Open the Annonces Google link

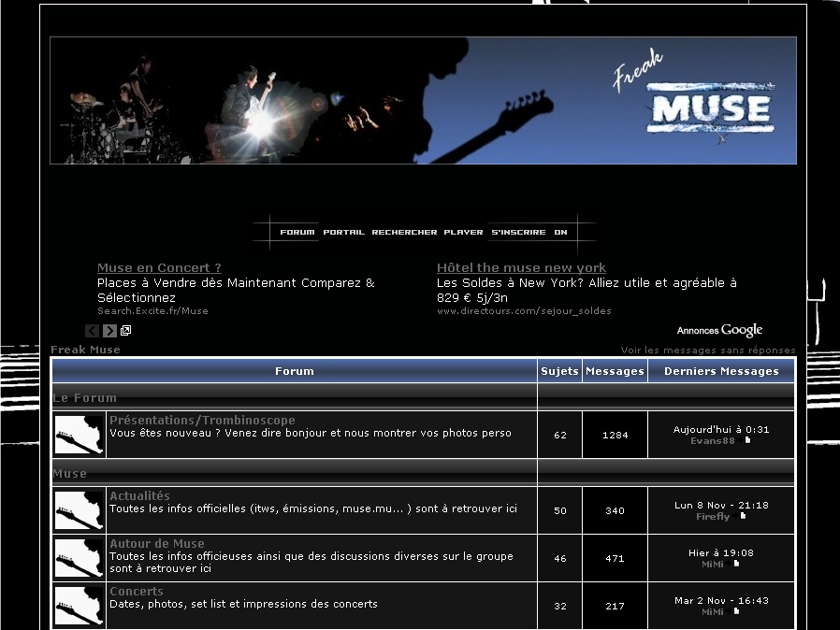click(x=719, y=330)
